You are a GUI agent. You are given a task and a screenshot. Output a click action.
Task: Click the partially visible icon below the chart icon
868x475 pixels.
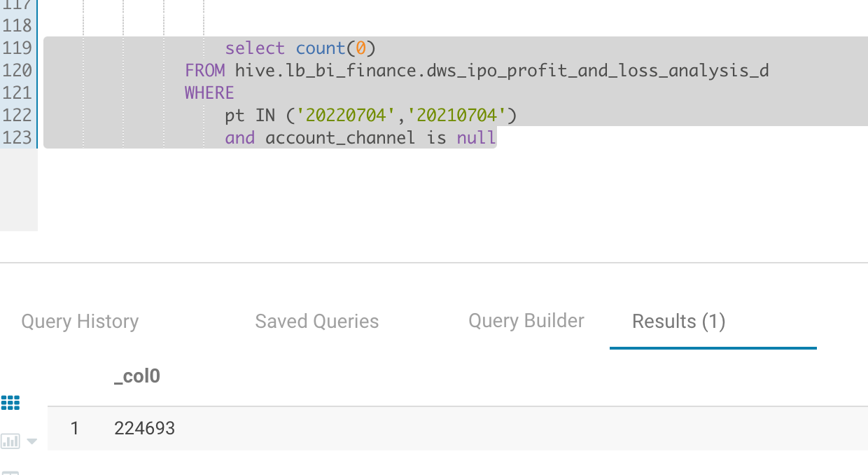coord(10,471)
